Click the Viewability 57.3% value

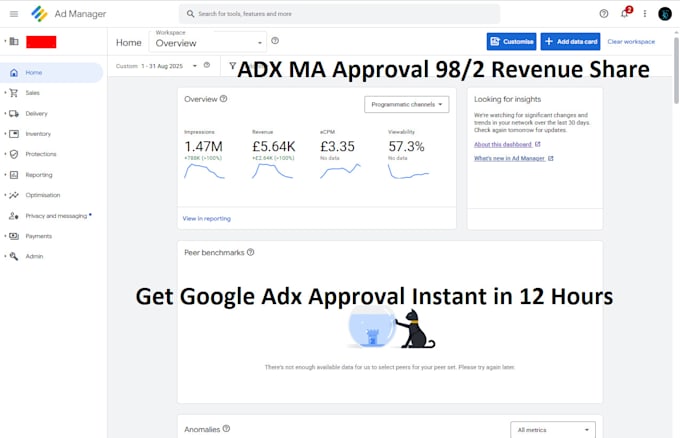[406, 147]
